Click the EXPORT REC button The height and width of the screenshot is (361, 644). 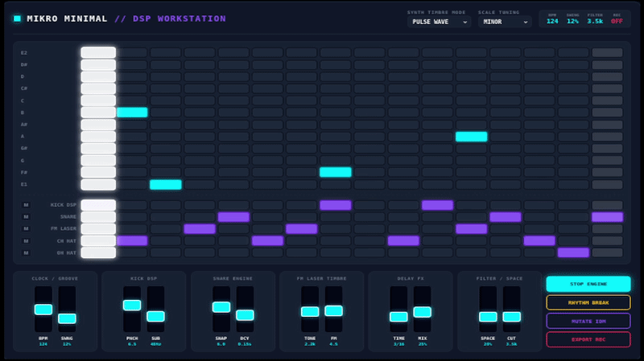tap(588, 339)
